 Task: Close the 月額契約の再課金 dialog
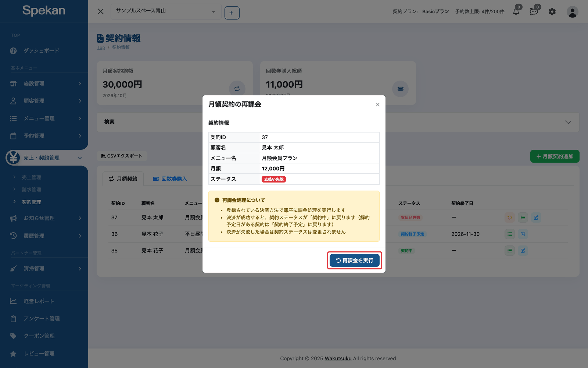pos(377,105)
